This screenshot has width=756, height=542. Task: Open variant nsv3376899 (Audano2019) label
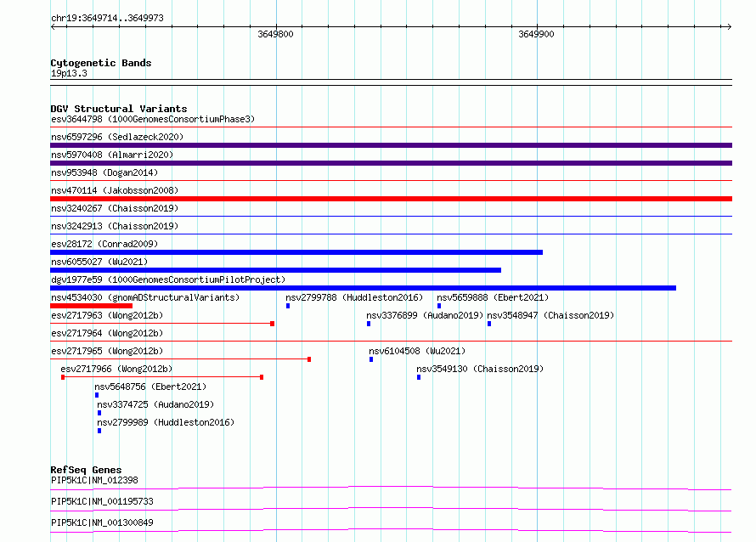(x=425, y=315)
